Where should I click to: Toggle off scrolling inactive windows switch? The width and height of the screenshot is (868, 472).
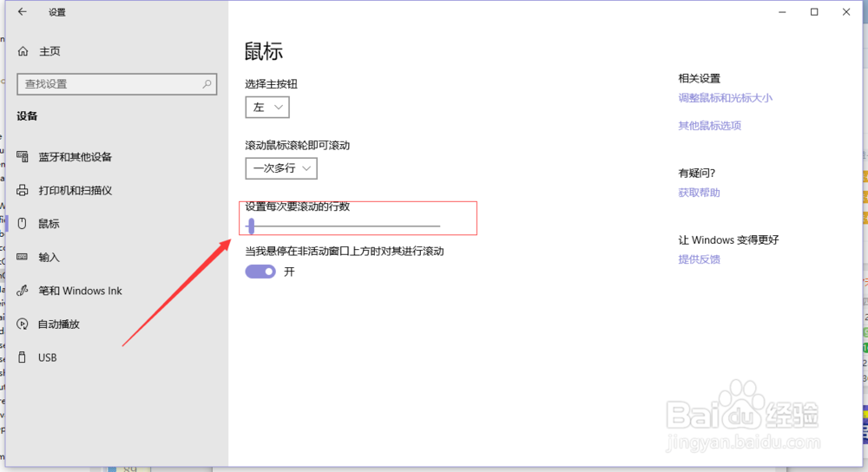[260, 272]
